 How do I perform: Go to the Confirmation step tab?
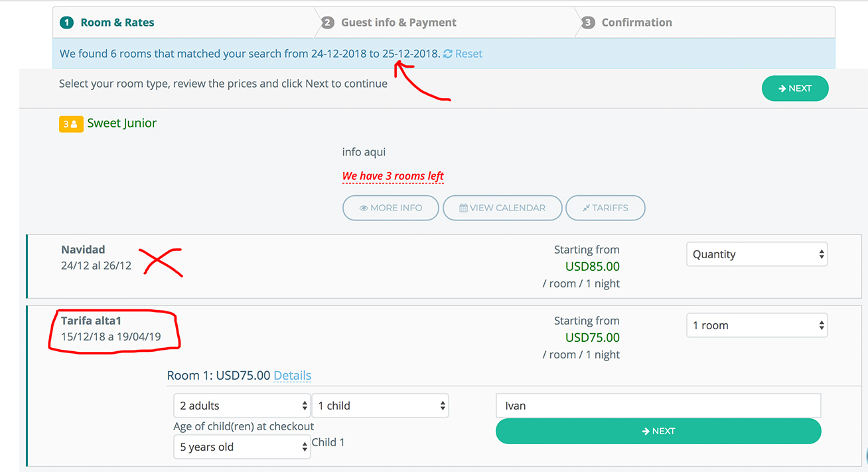(636, 23)
